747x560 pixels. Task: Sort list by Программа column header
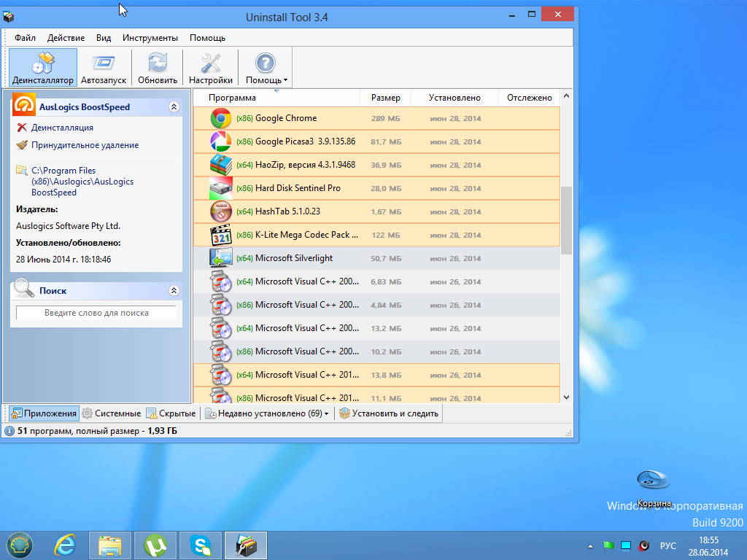coord(232,98)
